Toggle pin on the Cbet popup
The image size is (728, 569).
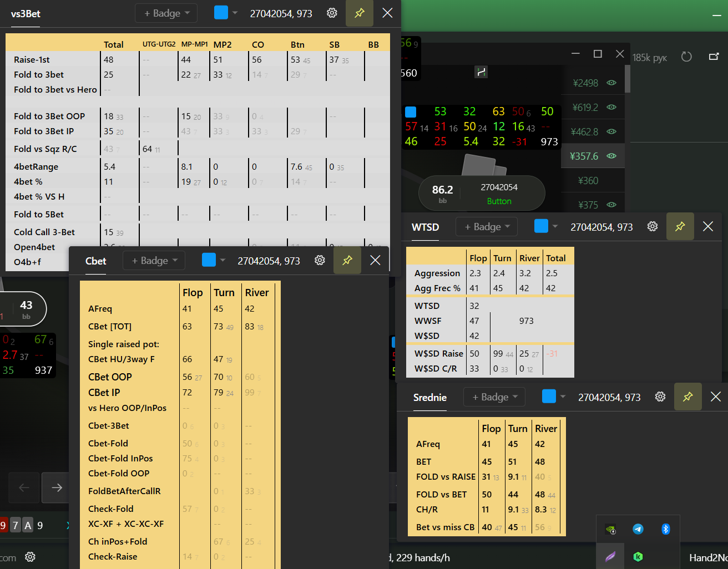347,260
